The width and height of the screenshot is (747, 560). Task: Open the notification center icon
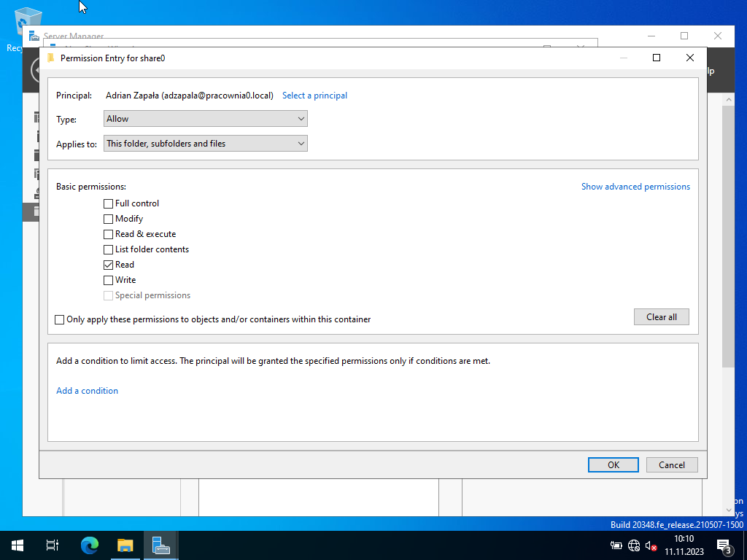coord(724,545)
